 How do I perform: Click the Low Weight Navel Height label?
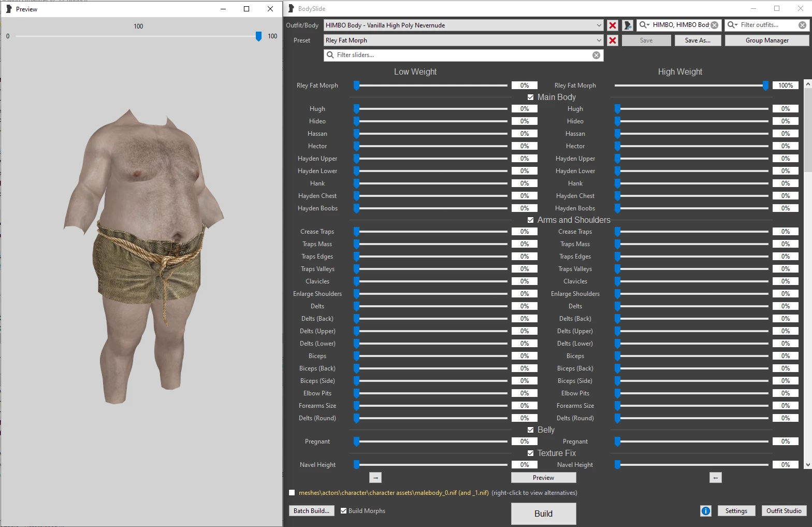(x=317, y=465)
